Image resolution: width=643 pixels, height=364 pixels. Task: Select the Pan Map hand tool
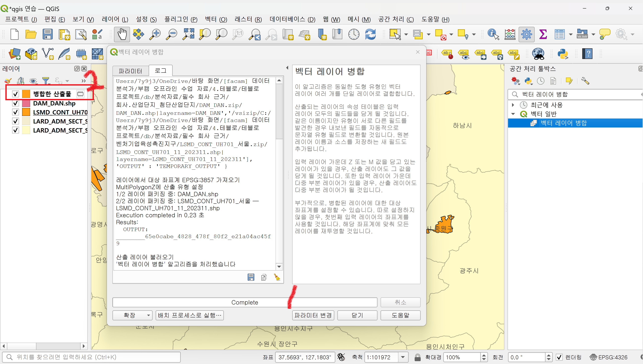pyautogui.click(x=122, y=34)
